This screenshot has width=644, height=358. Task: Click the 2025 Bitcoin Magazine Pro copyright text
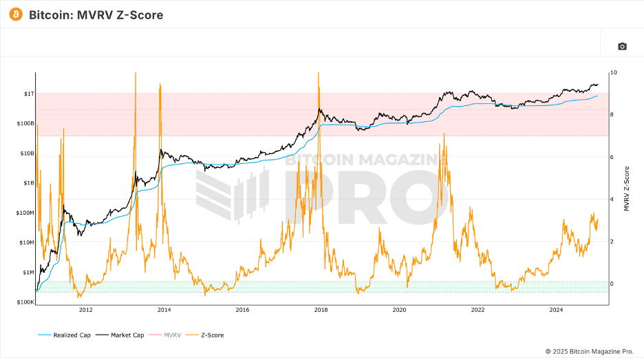point(590,351)
